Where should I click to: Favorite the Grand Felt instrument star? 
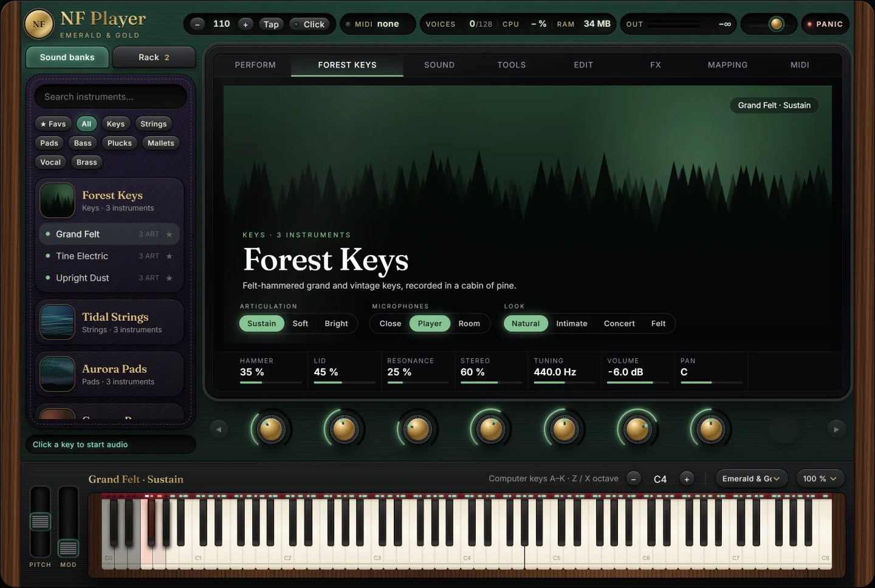[x=169, y=234]
